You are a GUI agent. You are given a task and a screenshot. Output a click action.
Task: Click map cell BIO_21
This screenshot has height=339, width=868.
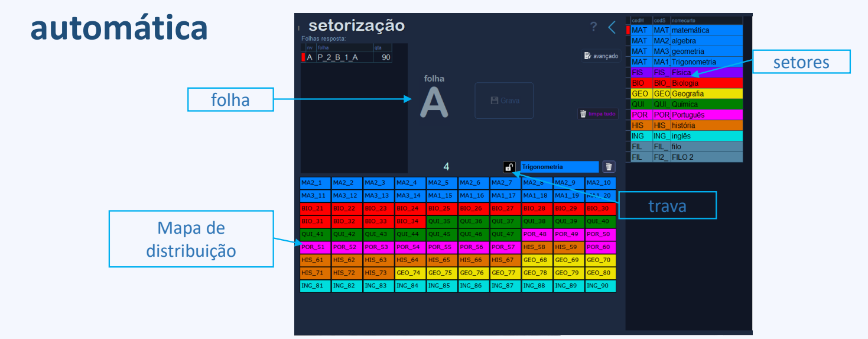(315, 208)
